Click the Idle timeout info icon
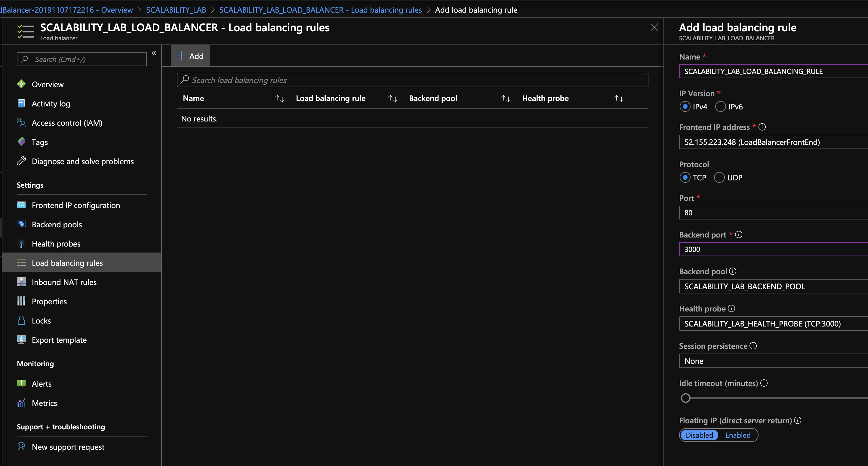This screenshot has width=868, height=466. point(764,383)
